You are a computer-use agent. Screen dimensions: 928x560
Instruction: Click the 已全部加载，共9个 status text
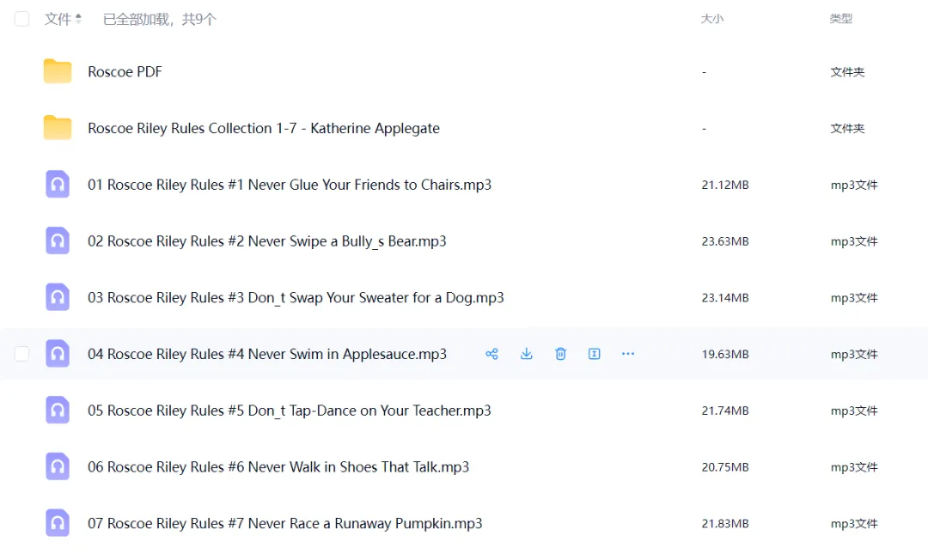(160, 20)
